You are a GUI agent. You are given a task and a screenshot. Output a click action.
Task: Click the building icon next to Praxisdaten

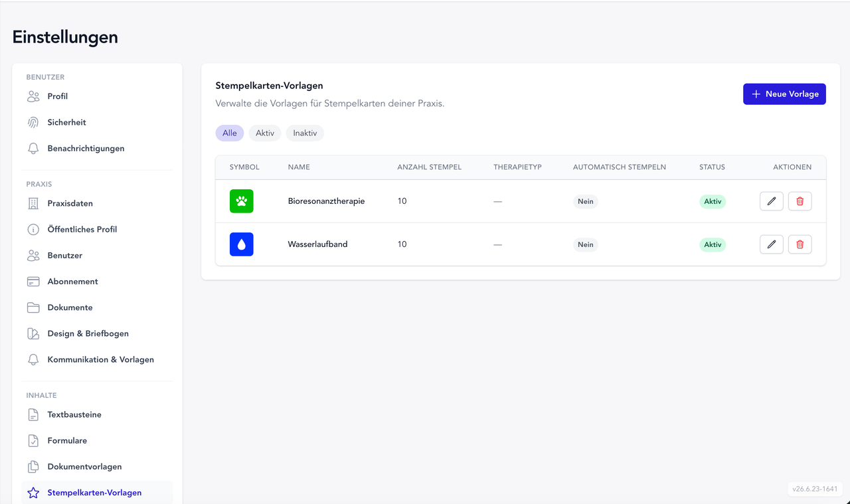tap(33, 203)
